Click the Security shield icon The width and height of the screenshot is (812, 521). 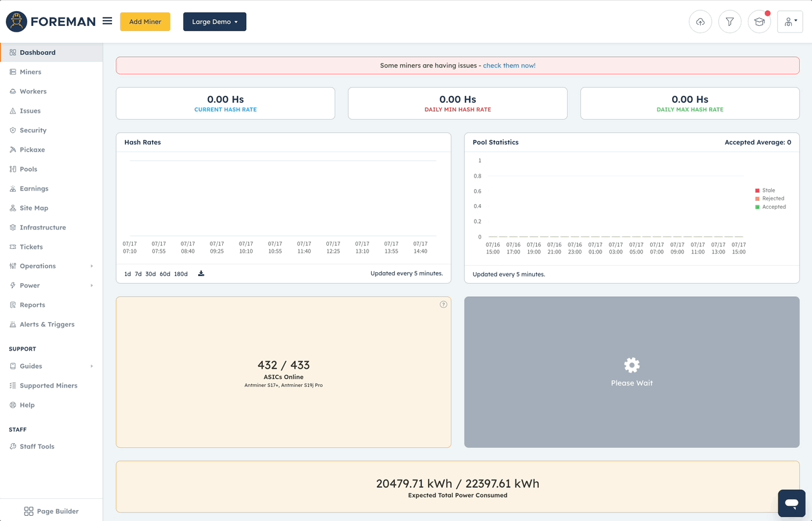click(x=13, y=130)
